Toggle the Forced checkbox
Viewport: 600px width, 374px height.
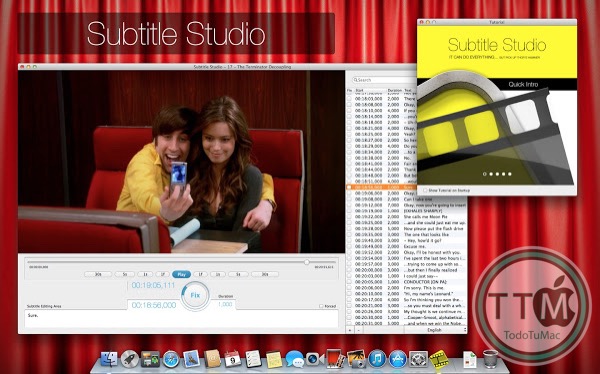click(x=321, y=306)
